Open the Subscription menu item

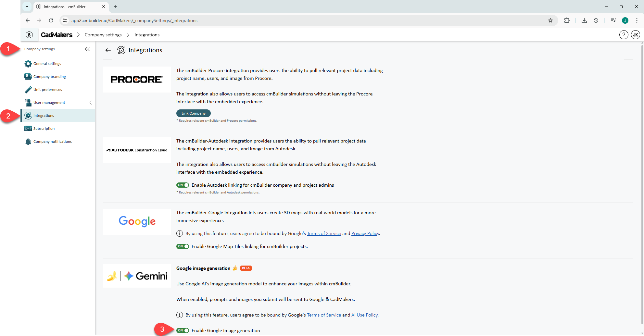point(58,129)
